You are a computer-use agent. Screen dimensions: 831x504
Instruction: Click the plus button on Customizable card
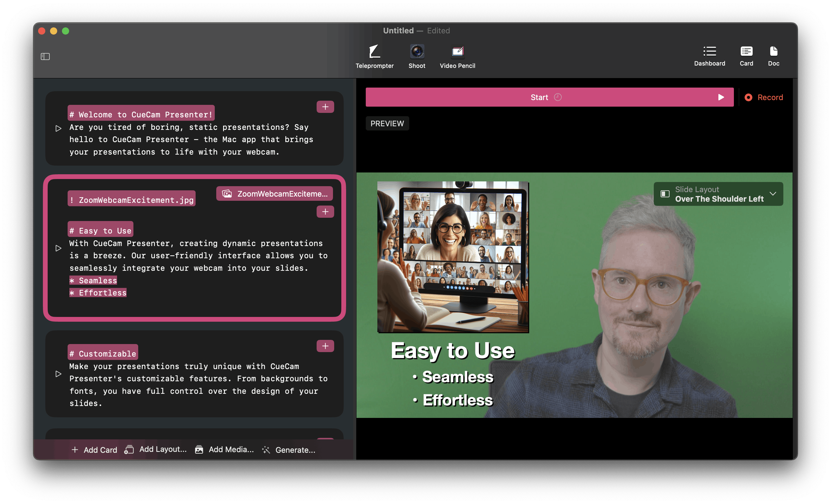coord(325,346)
